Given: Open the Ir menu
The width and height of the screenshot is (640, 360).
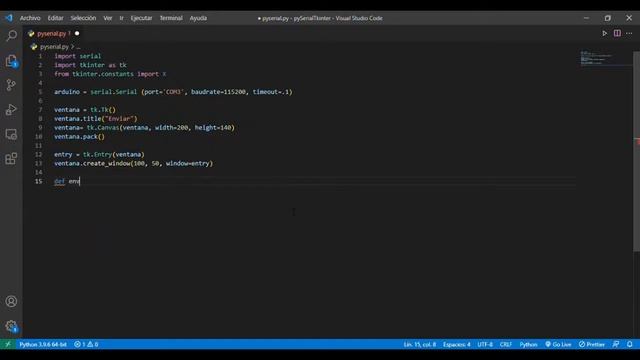Looking at the screenshot, I should (x=122, y=18).
